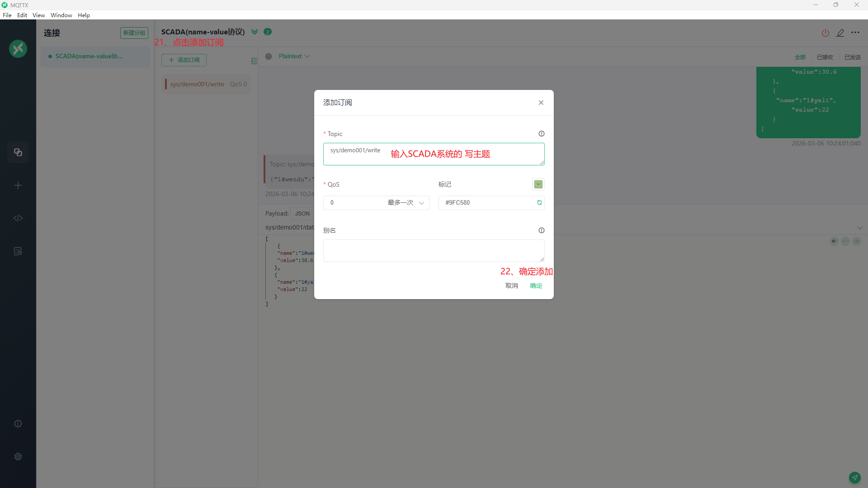Open the scripts icon in the left sidebar
Image resolution: width=868 pixels, height=488 pixels.
click(18, 218)
